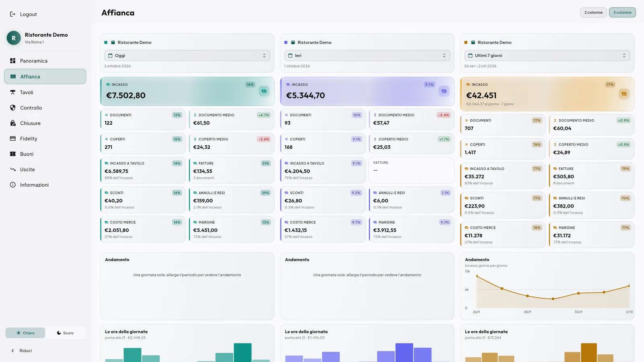Open the Affianca menu item
Screen dimensions: 644x362
point(45,76)
